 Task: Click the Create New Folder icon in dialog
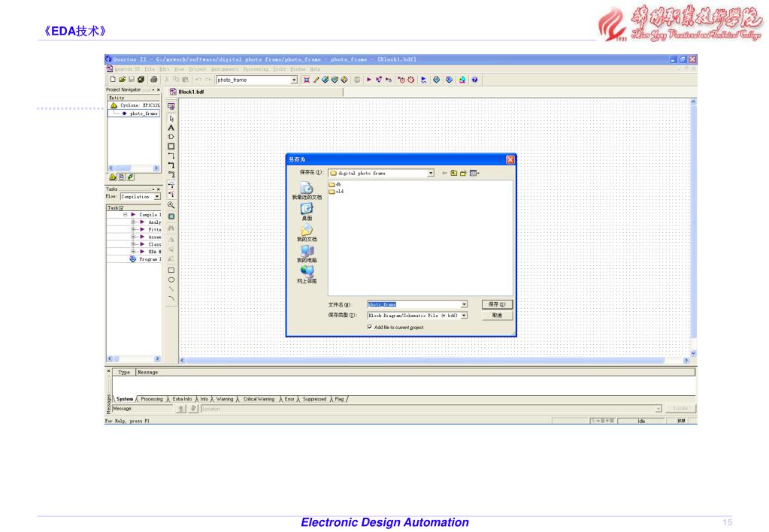click(463, 173)
